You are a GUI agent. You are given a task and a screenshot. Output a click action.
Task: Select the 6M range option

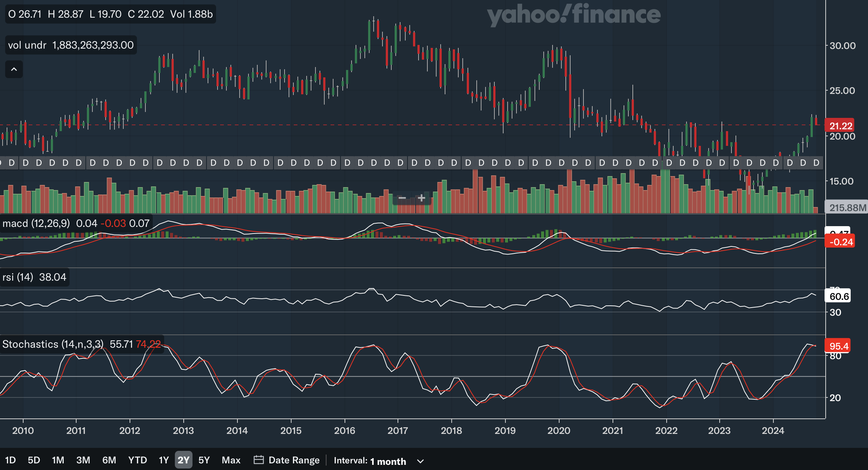pos(109,460)
